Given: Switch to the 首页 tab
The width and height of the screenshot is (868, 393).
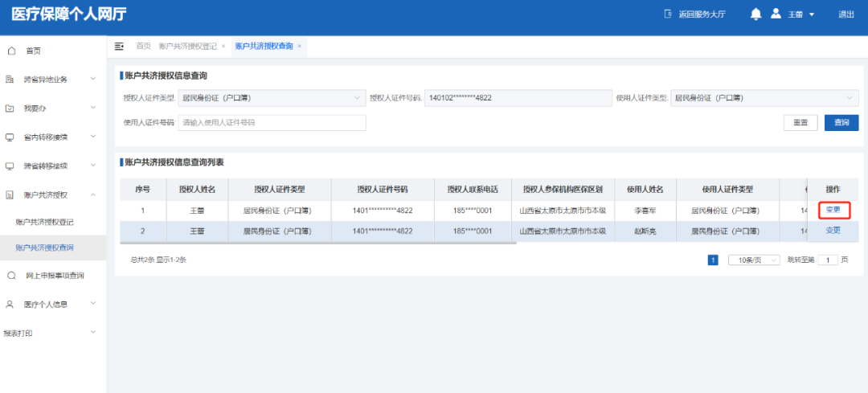Looking at the screenshot, I should [143, 47].
